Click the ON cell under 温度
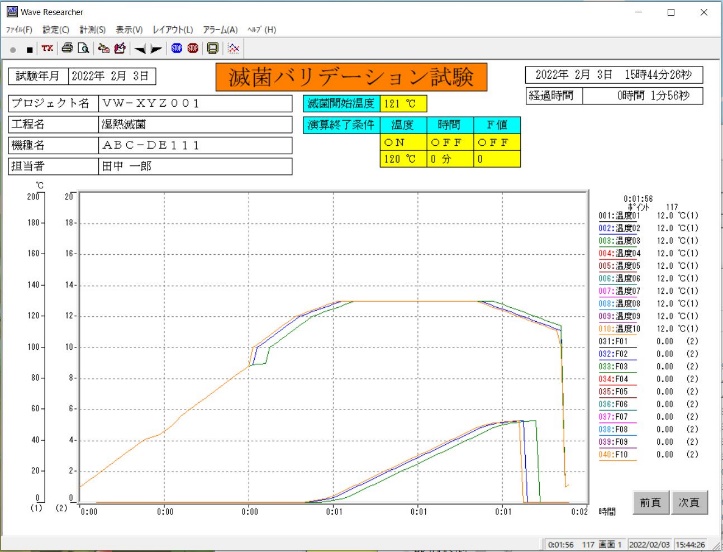The width and height of the screenshot is (723, 552). [403, 142]
